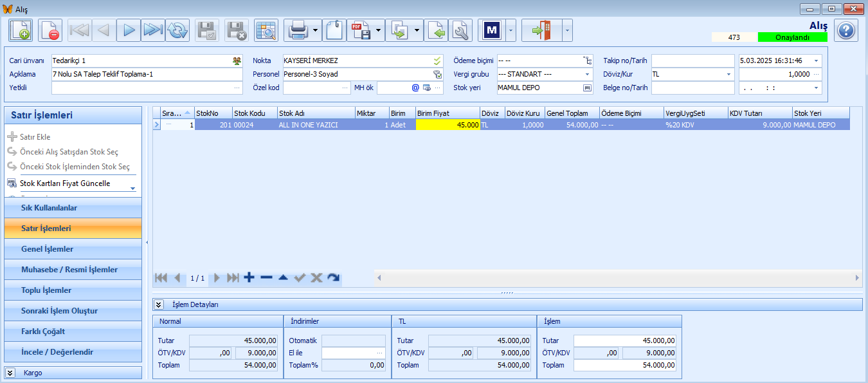This screenshot has width=868, height=383.
Task: Click the document with green back arrow icon
Action: (x=436, y=30)
